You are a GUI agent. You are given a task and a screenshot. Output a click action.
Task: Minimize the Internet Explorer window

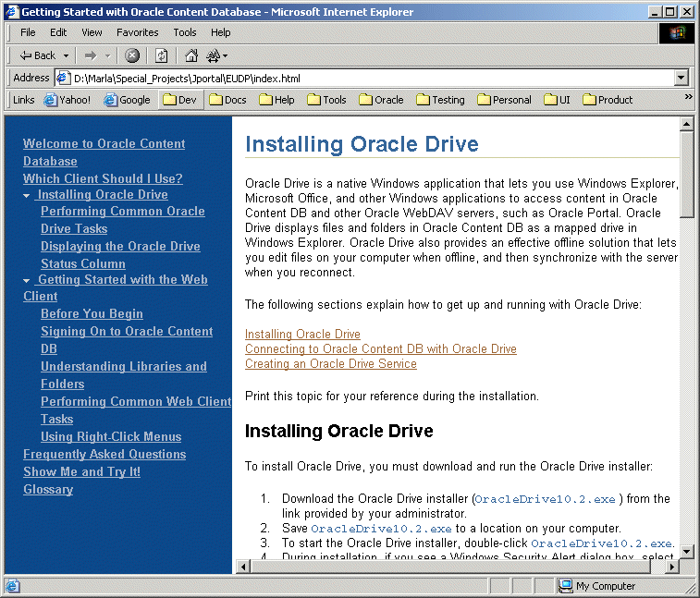tap(655, 12)
